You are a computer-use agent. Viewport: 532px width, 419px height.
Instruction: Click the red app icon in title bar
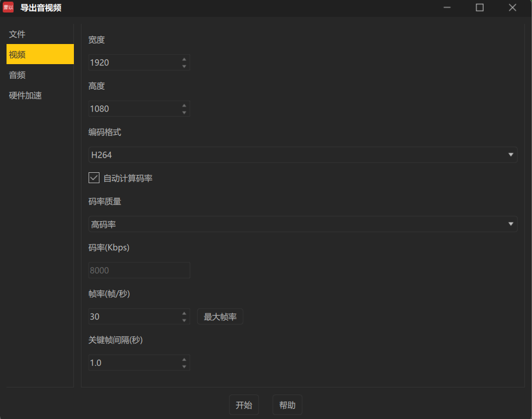8,7
